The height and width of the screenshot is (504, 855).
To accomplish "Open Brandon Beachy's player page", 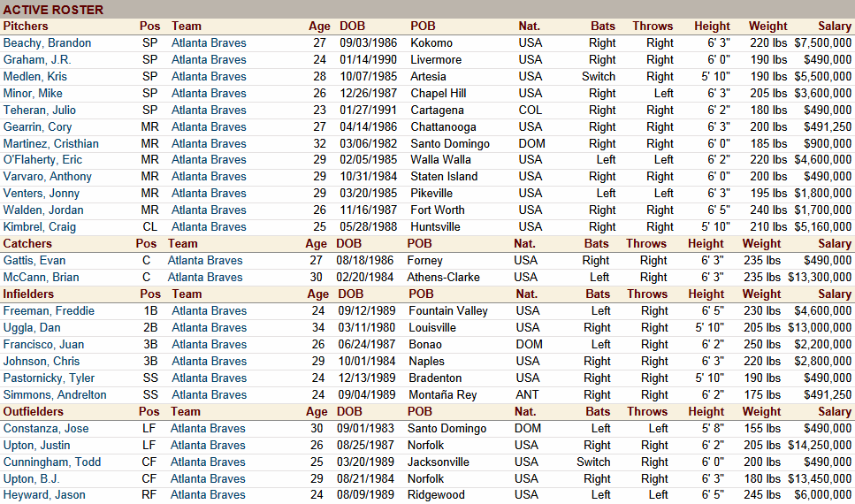I will tap(47, 42).
